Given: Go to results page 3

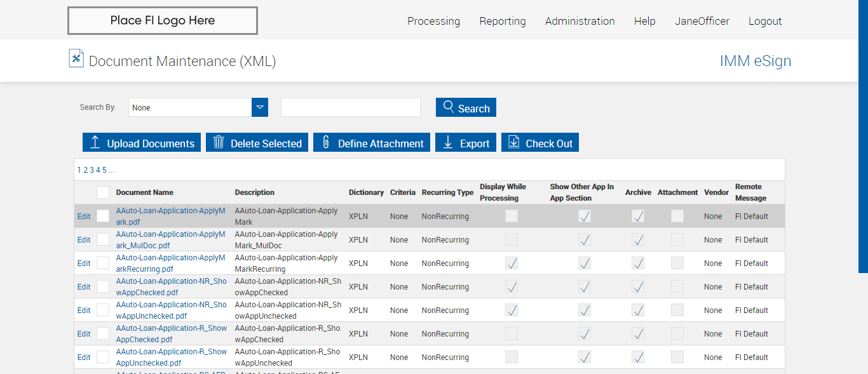Looking at the screenshot, I should 92,170.
